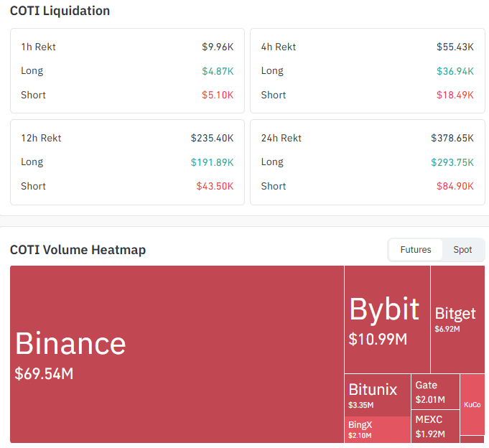The width and height of the screenshot is (489, 448).
Task: Select the BingX heatmap block
Action: tap(378, 429)
